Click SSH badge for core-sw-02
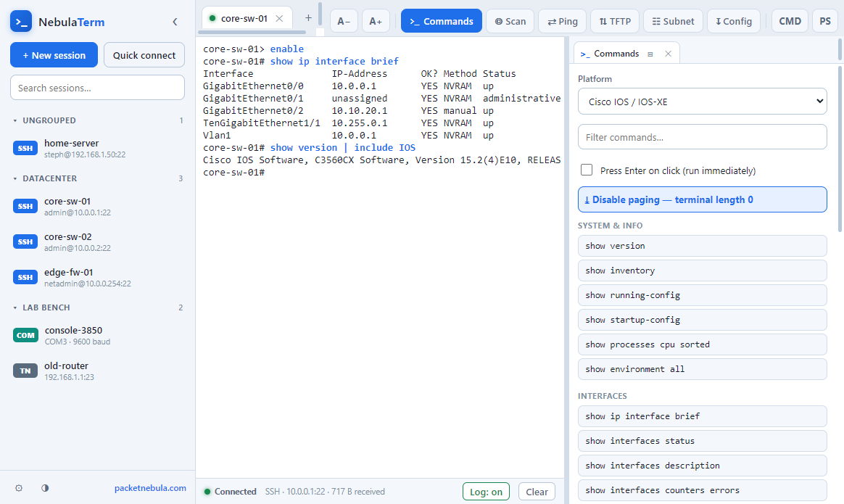 (25, 241)
